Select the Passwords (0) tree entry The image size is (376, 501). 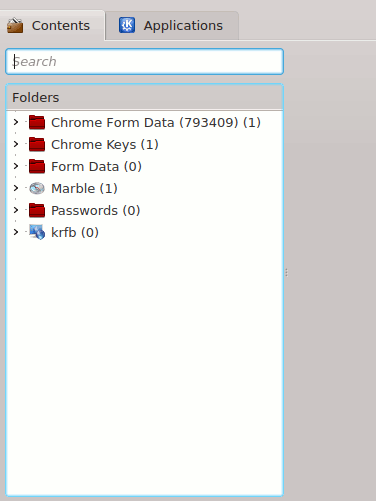coord(95,210)
